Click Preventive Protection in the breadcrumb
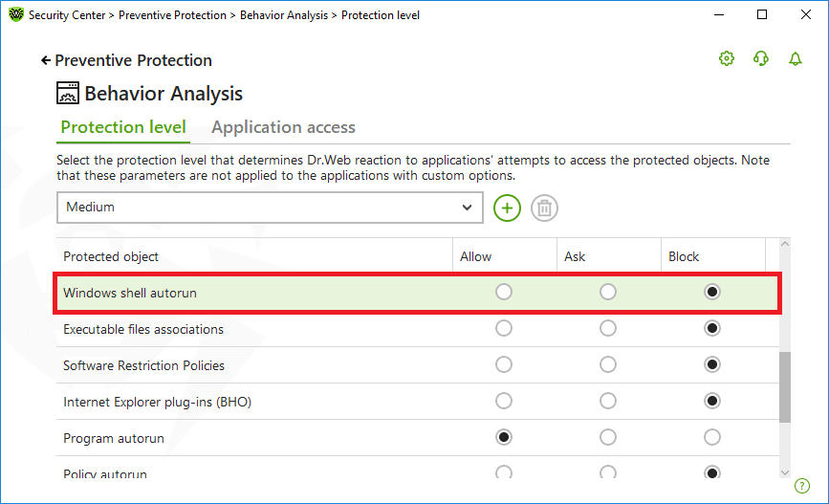The image size is (829, 504). (172, 15)
